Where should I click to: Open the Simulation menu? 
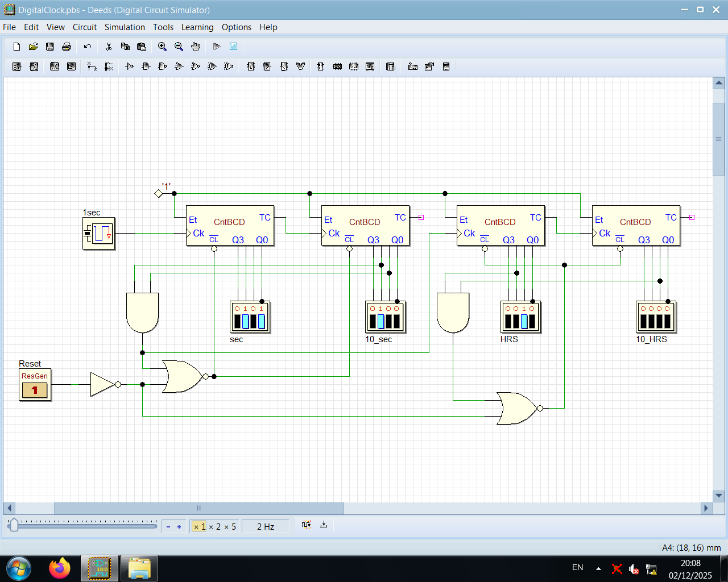(x=125, y=27)
